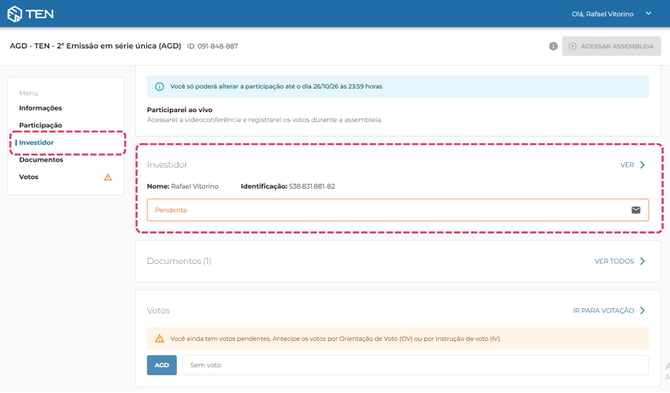The width and height of the screenshot is (670, 393).
Task: Click the info icon beside Acessar Assembleia
Action: (x=553, y=46)
